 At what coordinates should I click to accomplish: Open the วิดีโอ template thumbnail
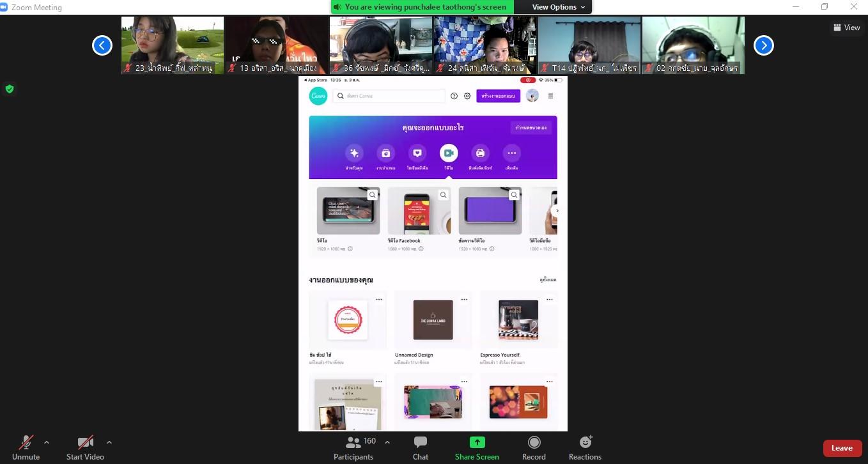[x=348, y=211]
